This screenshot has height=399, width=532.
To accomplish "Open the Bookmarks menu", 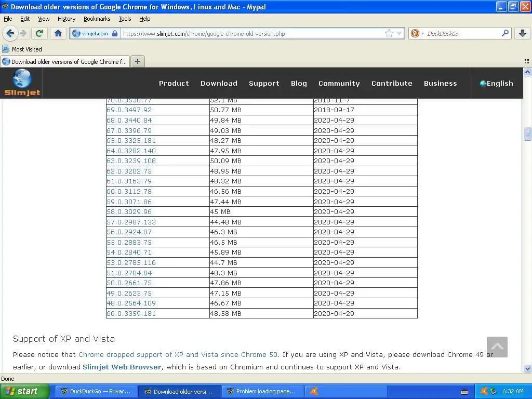I will tap(97, 19).
